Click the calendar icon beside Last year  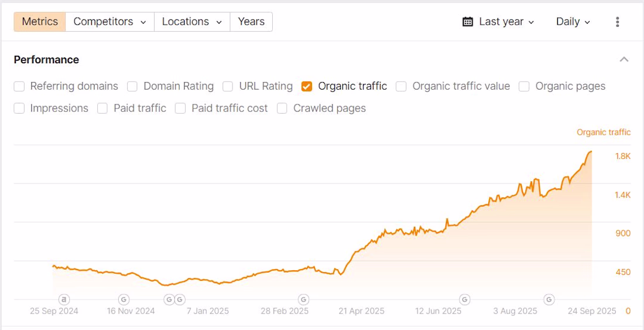point(467,22)
